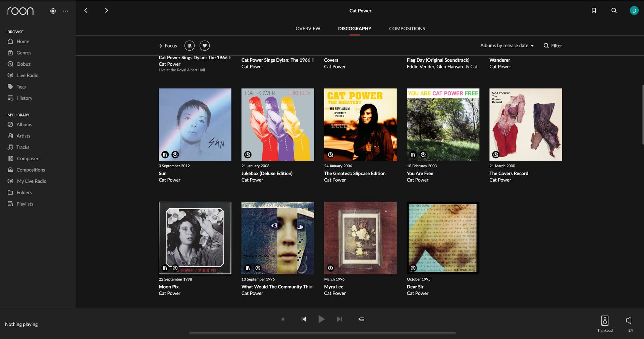Click library badge on You Are Free
Screen dimensions: 644x339
413,155
